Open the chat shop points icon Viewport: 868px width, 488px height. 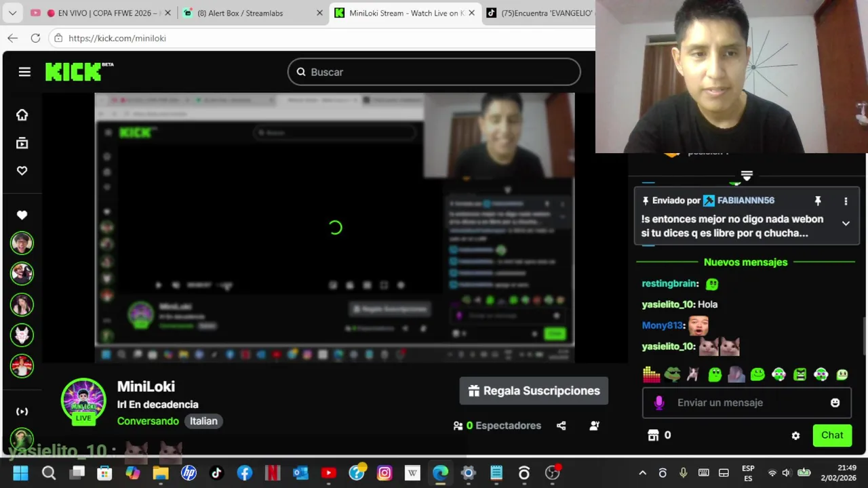(x=653, y=435)
